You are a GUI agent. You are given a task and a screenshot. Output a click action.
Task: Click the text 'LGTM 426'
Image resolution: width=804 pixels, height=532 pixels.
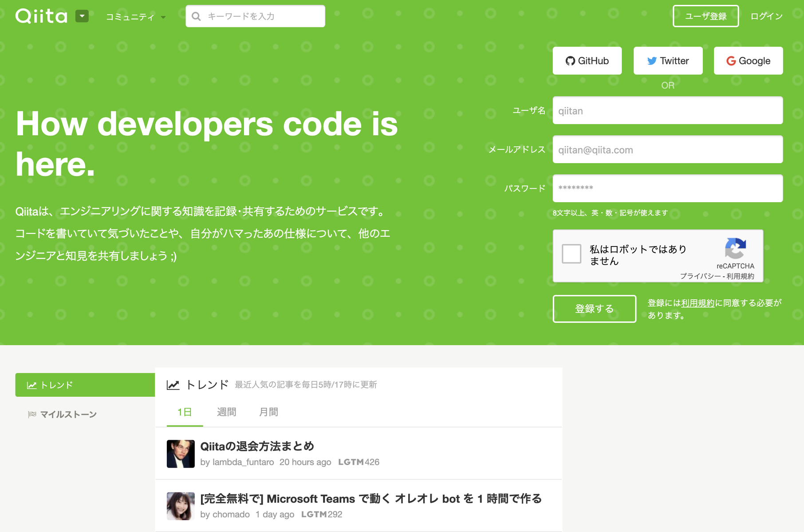[359, 462]
